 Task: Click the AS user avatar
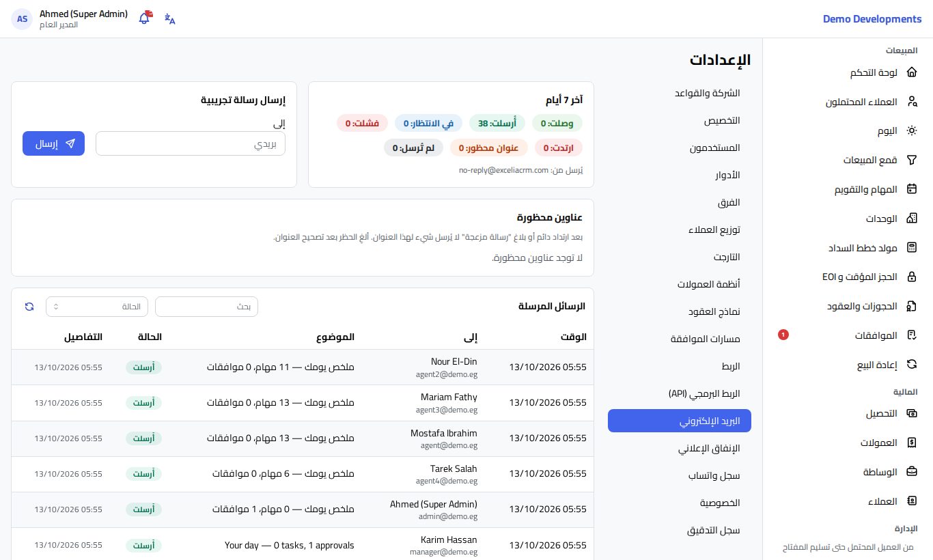click(23, 19)
